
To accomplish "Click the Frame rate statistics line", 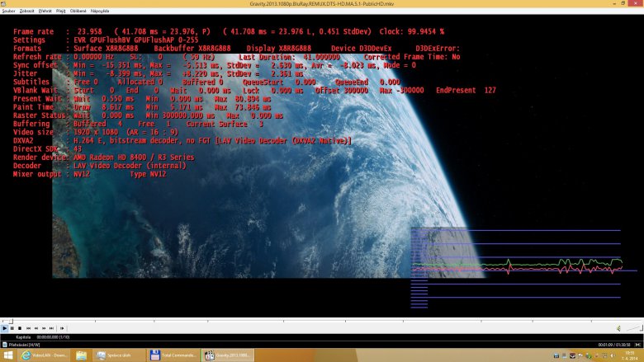I will 229,31.
